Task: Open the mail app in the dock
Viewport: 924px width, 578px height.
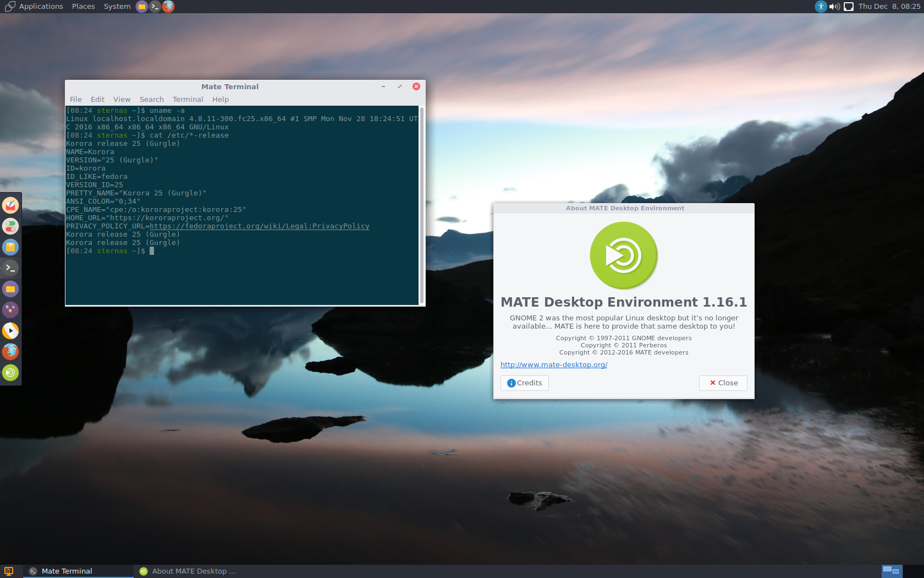Action: (10, 205)
